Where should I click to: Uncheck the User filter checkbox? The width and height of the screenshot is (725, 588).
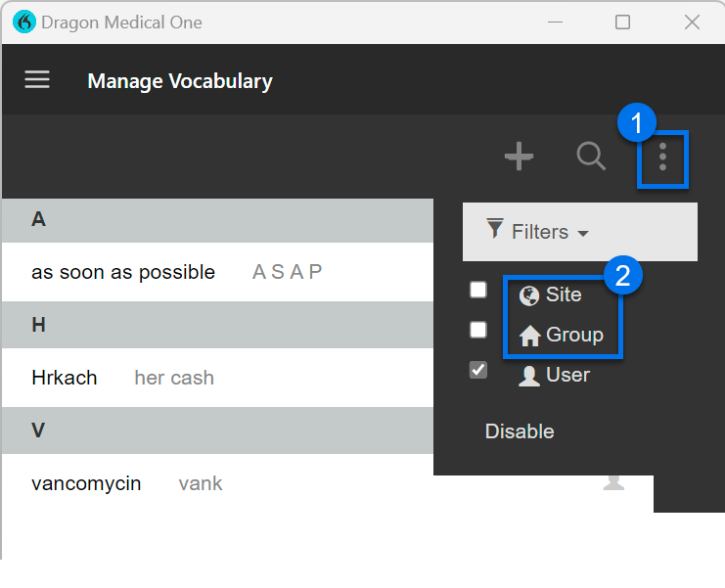click(478, 370)
